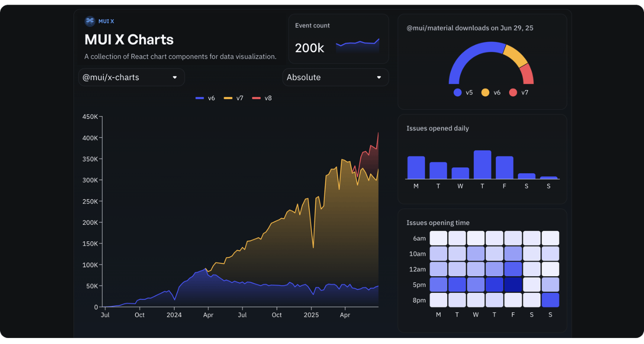Image resolution: width=644 pixels, height=344 pixels.
Task: Open the @mui/x-charts package dropdown
Action: 131,77
